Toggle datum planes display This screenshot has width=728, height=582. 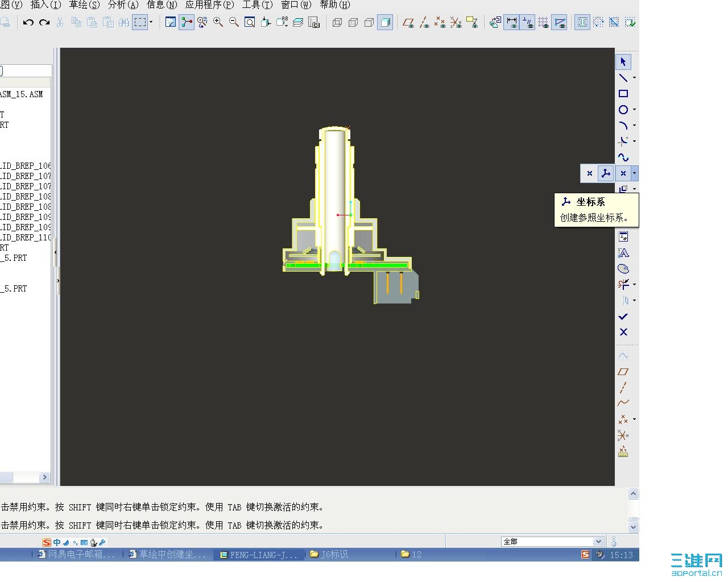408,22
